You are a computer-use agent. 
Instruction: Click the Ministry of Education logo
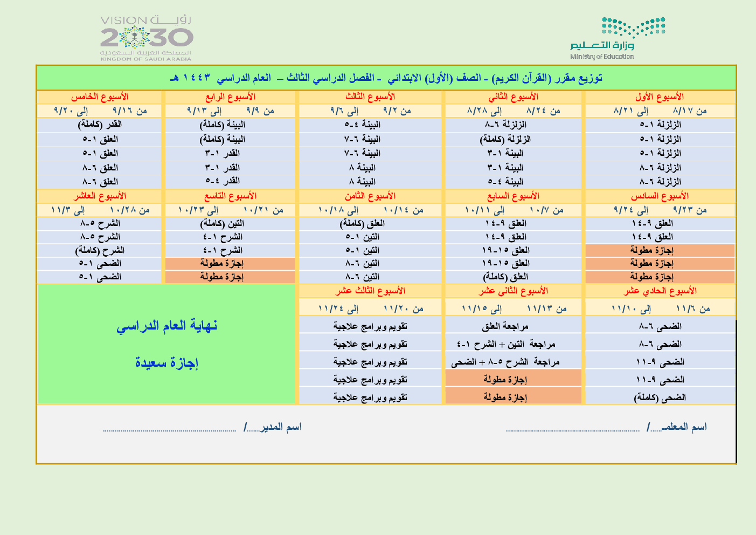pyautogui.click(x=618, y=38)
